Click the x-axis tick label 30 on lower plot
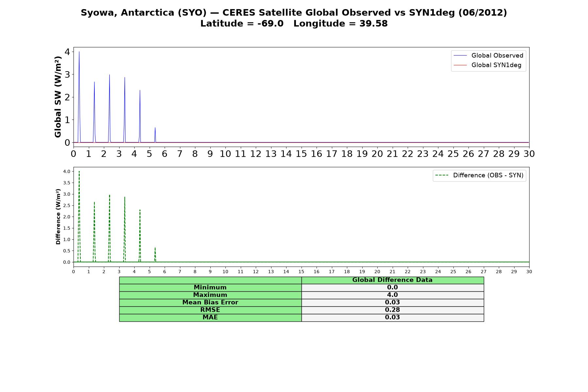588x392 pixels. click(529, 272)
